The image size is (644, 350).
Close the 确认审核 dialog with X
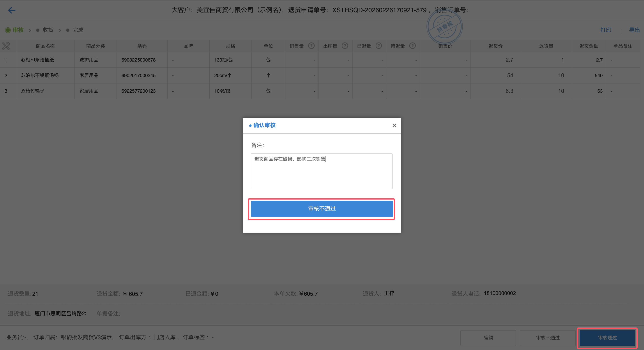point(394,126)
